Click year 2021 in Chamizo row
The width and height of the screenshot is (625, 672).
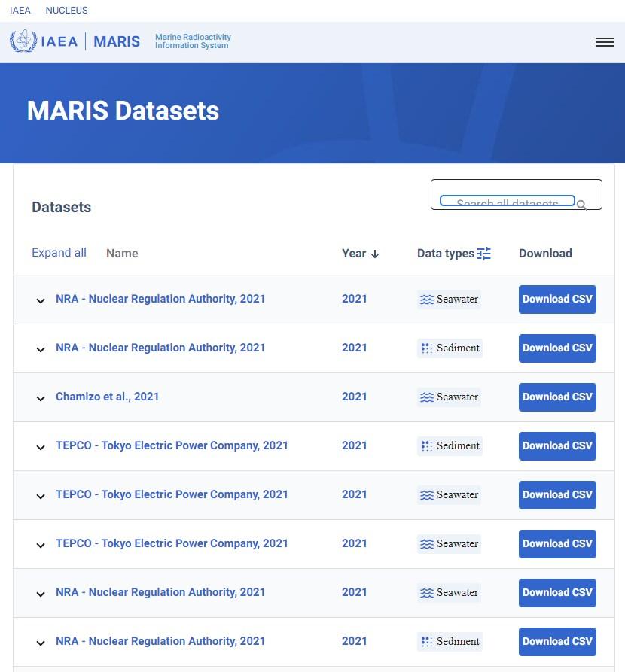(x=355, y=397)
